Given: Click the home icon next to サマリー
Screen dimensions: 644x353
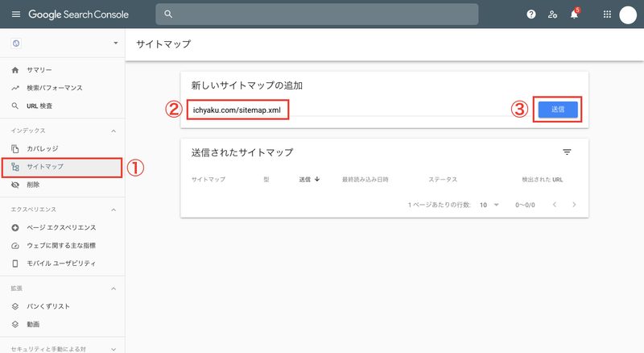Looking at the screenshot, I should coord(15,70).
